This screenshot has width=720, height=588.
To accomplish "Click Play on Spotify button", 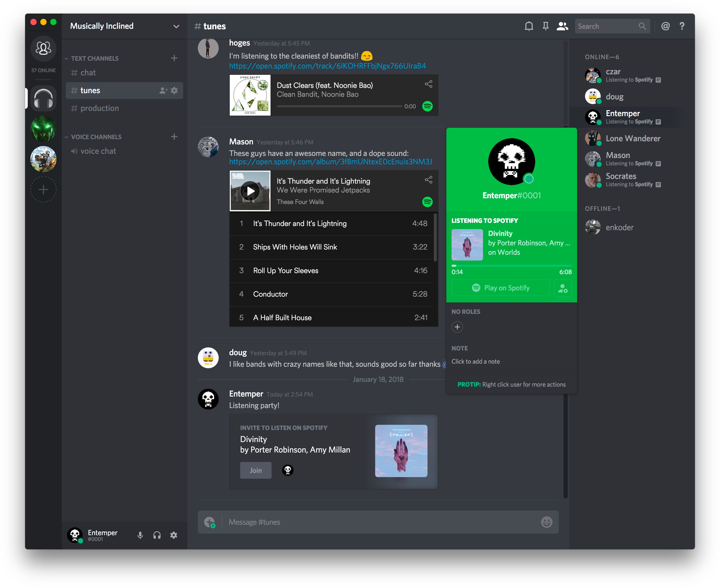I will pos(500,288).
